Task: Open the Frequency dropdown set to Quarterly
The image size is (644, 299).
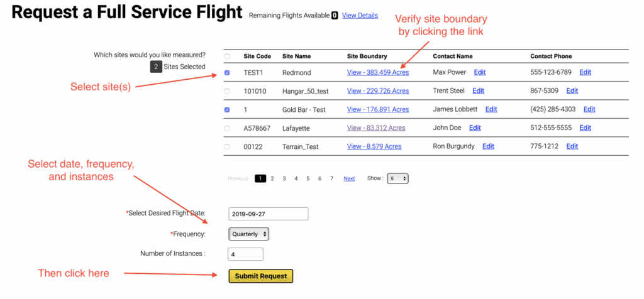Action: point(248,234)
